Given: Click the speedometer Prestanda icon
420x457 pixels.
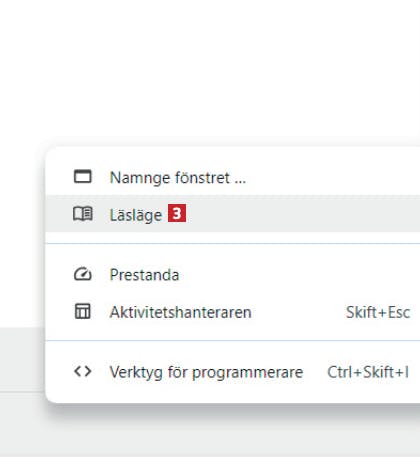Looking at the screenshot, I should tap(83, 274).
